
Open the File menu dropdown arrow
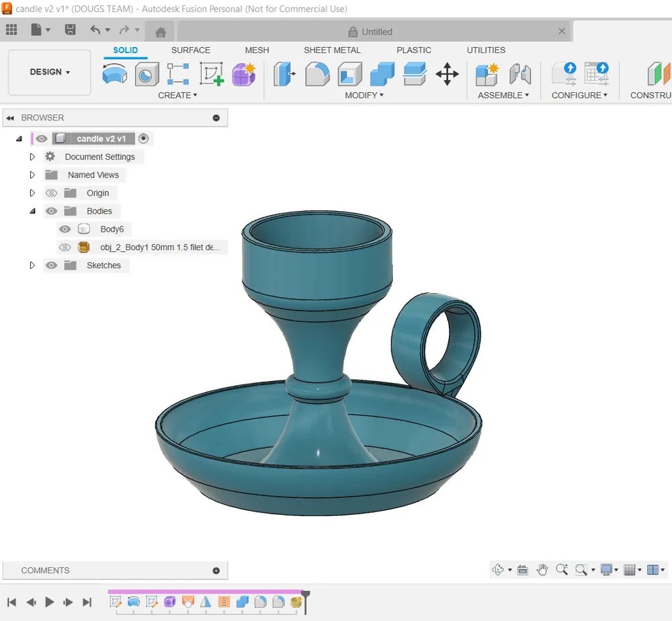(48, 30)
